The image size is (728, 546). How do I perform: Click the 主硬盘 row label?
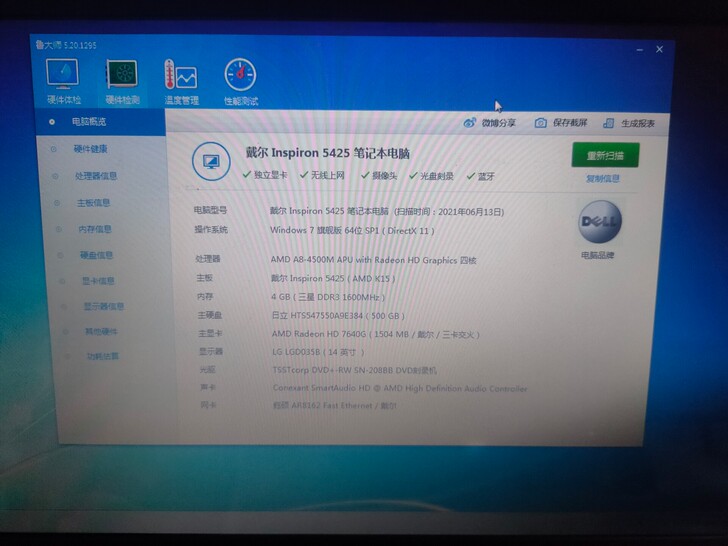pyautogui.click(x=210, y=315)
